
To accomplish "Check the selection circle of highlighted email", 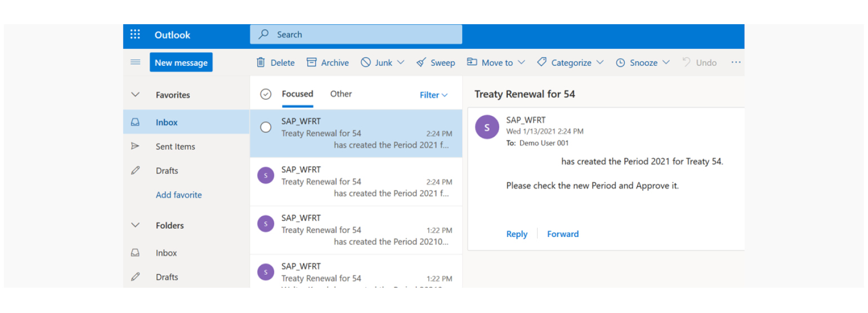I will pyautogui.click(x=266, y=127).
